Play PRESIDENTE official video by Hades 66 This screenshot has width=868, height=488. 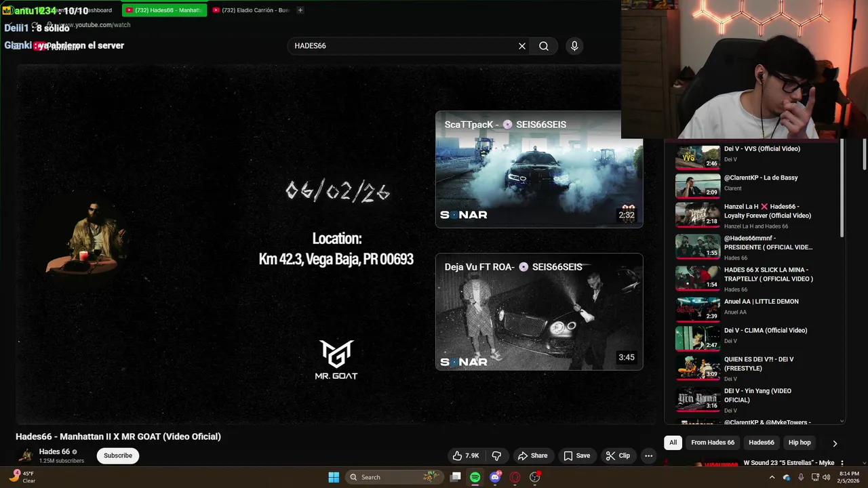[x=768, y=243]
